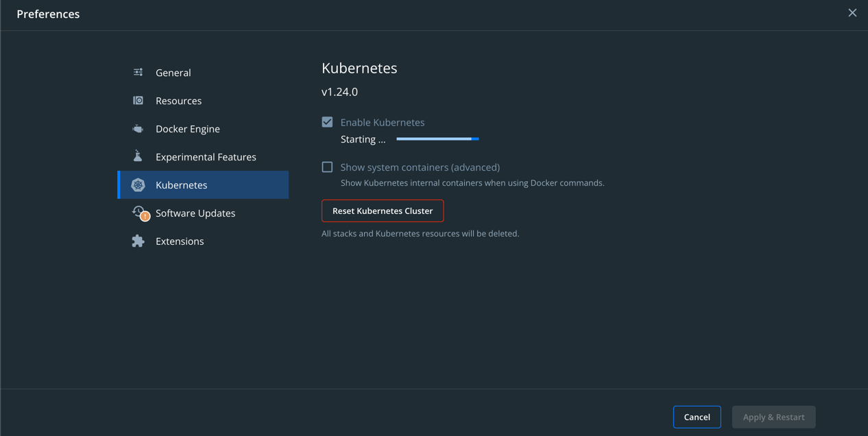
Task: Click the Resources disk icon
Action: [x=138, y=100]
